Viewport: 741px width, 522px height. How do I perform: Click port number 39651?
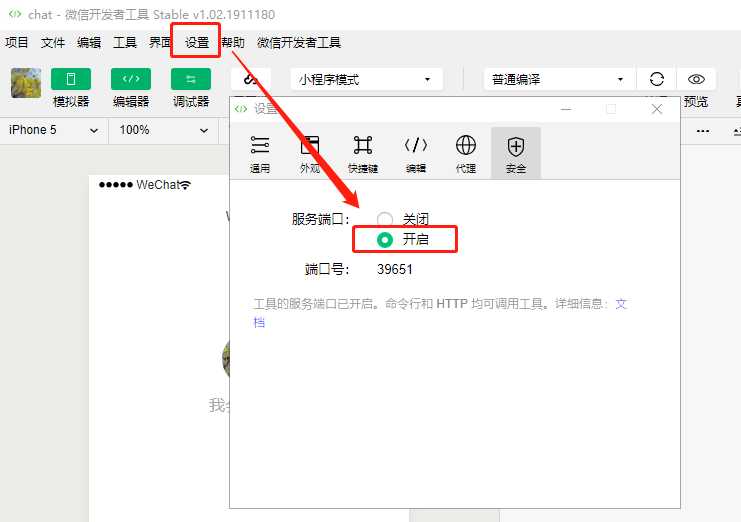[395, 269]
